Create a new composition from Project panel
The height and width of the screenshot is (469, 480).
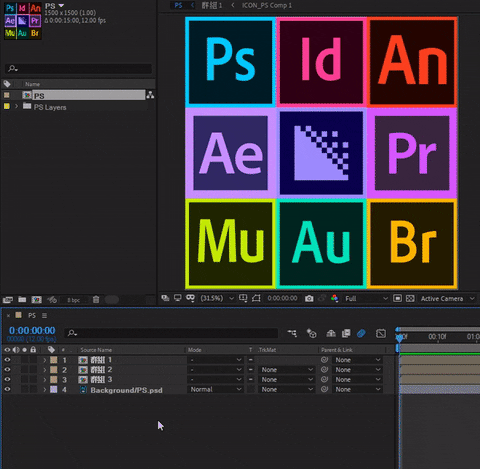(x=36, y=300)
